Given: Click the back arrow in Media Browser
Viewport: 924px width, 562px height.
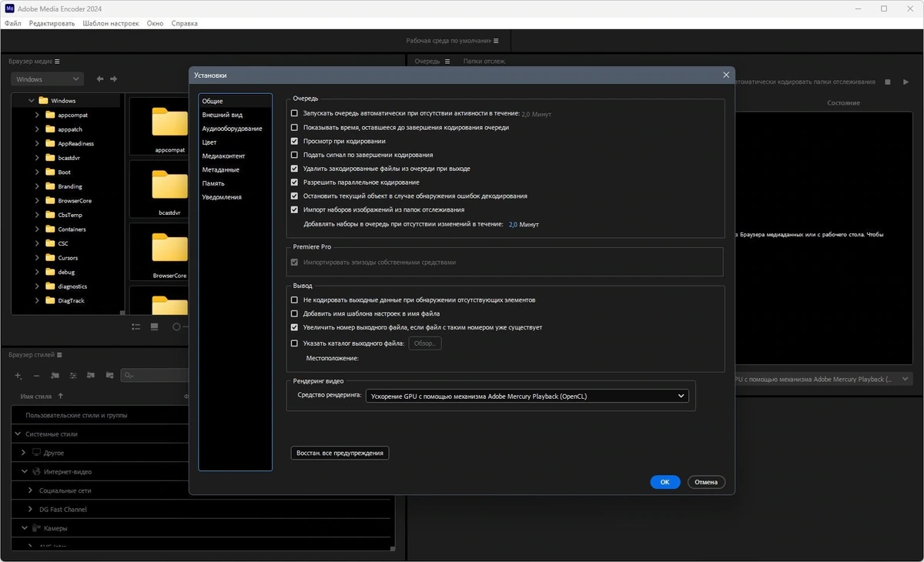Looking at the screenshot, I should tap(100, 79).
